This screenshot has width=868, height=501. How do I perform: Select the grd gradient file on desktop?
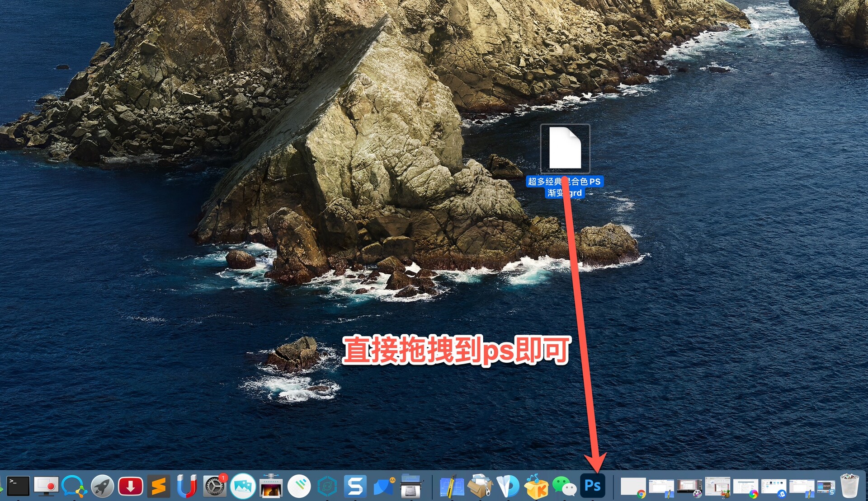tap(565, 148)
